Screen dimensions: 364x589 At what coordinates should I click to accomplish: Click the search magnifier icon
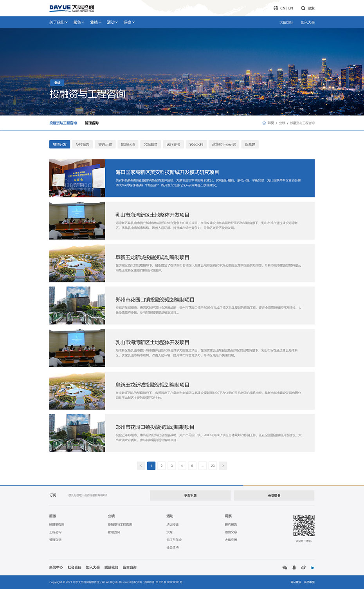pos(303,8)
